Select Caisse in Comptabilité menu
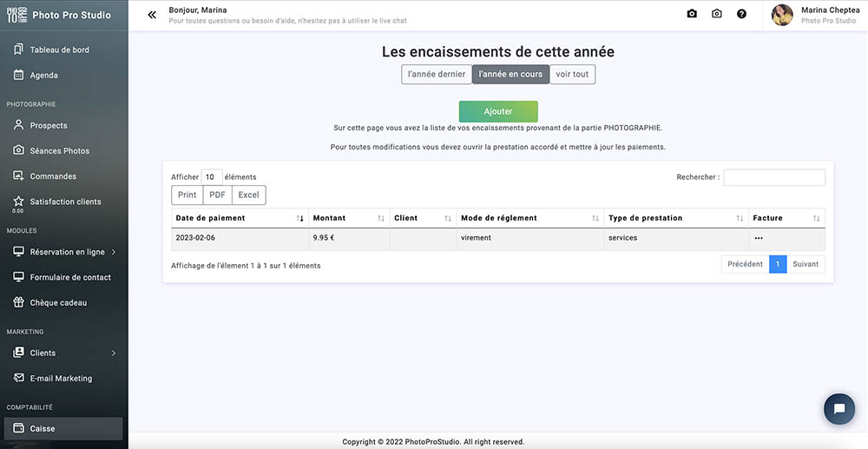Viewport: 868px width, 449px height. pyautogui.click(x=63, y=428)
